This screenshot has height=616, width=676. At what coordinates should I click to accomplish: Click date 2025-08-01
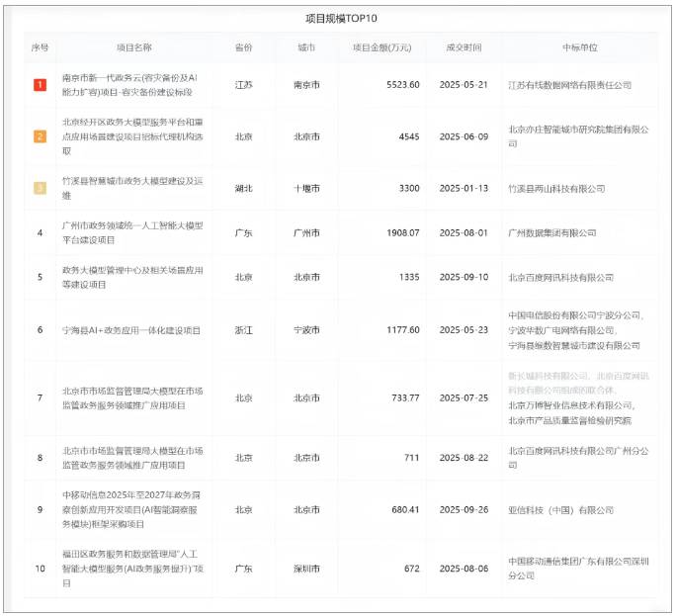pos(464,233)
